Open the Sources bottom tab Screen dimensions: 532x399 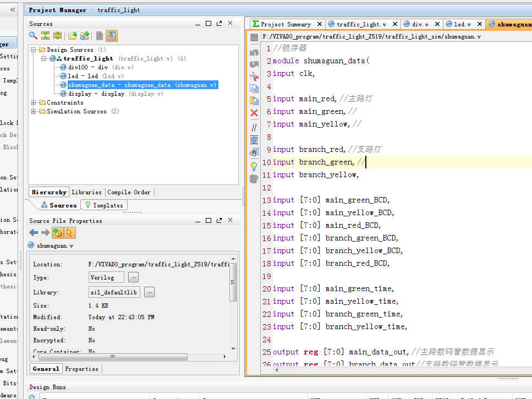[59, 205]
